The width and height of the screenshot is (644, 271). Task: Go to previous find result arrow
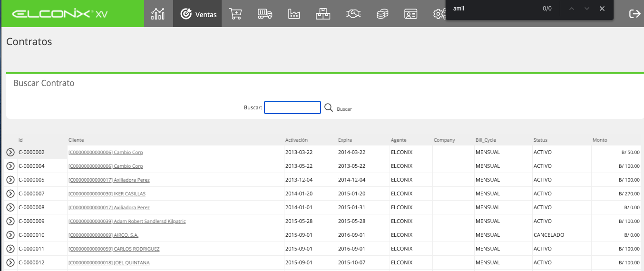tap(572, 9)
